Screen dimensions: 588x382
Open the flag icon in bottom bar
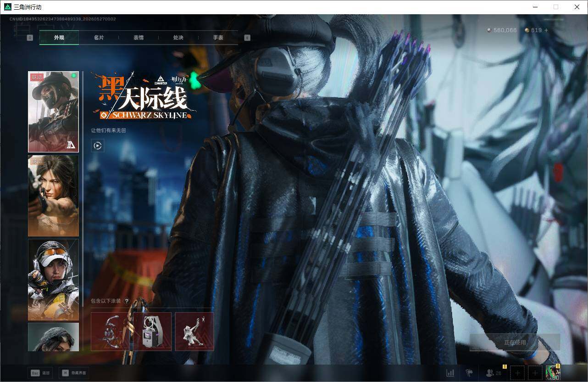tap(469, 373)
